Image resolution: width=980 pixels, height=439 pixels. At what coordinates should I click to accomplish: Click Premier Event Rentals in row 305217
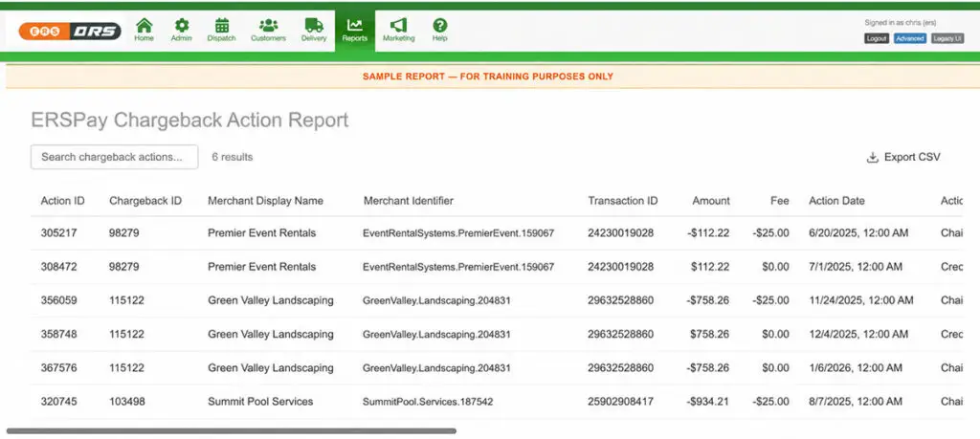[262, 233]
